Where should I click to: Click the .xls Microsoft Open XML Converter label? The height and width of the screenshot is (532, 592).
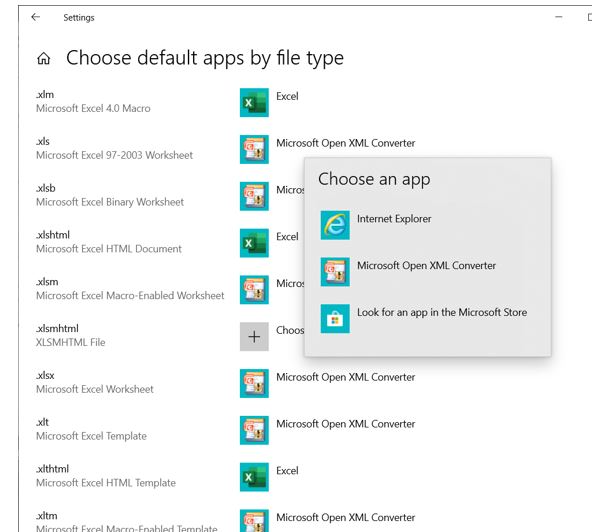pyautogui.click(x=345, y=143)
